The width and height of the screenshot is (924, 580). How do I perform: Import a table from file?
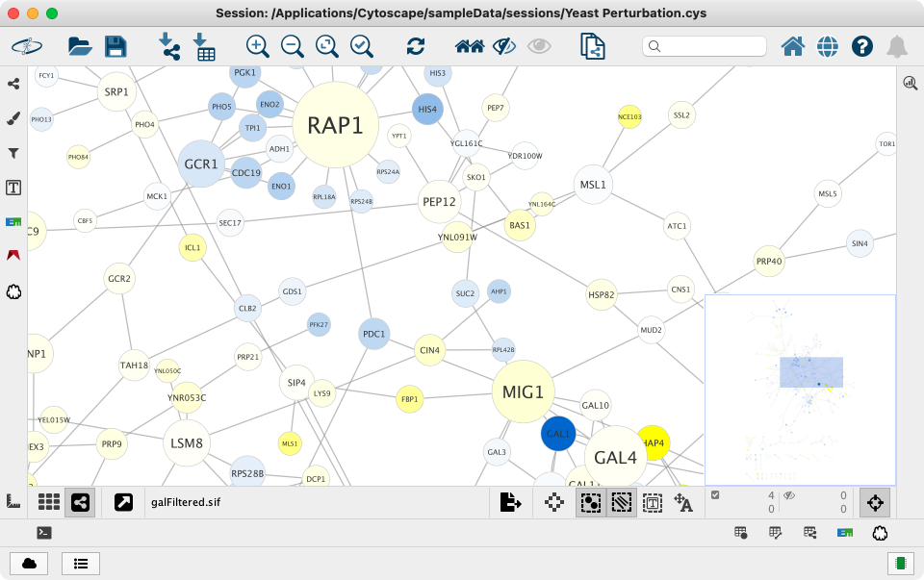[204, 46]
